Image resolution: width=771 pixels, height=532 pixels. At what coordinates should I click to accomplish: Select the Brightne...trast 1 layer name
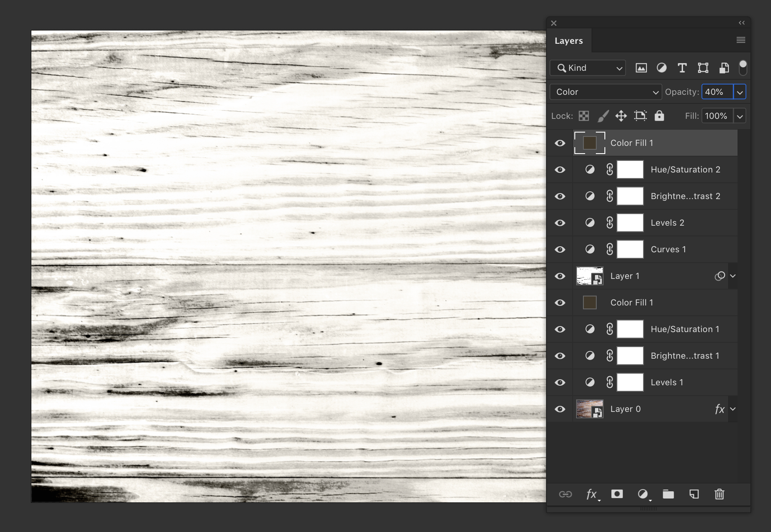coord(685,356)
